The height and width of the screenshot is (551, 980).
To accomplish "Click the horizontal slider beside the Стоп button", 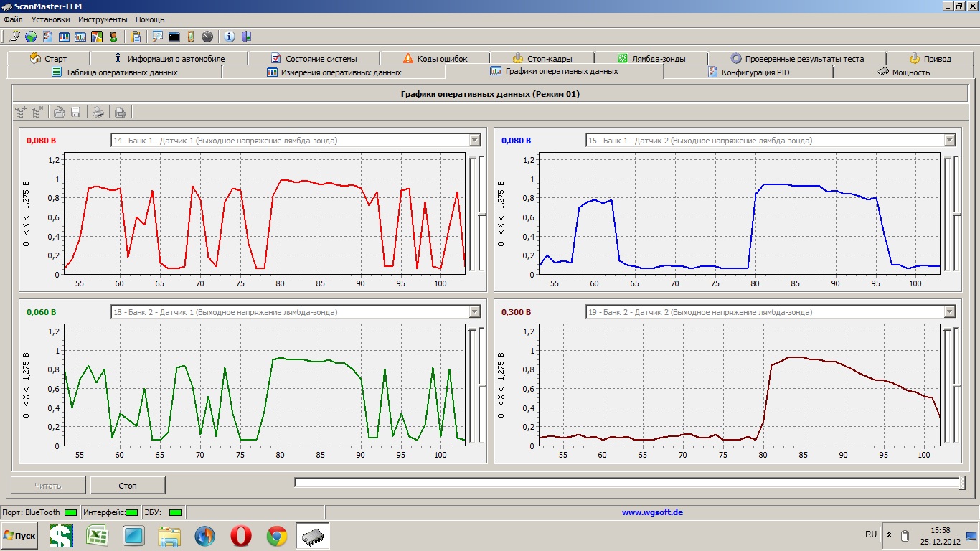I will [628, 483].
